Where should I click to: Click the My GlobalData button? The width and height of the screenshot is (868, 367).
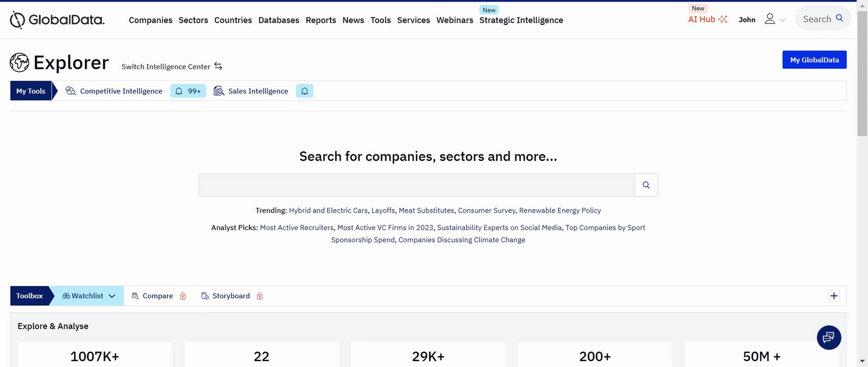pyautogui.click(x=814, y=60)
